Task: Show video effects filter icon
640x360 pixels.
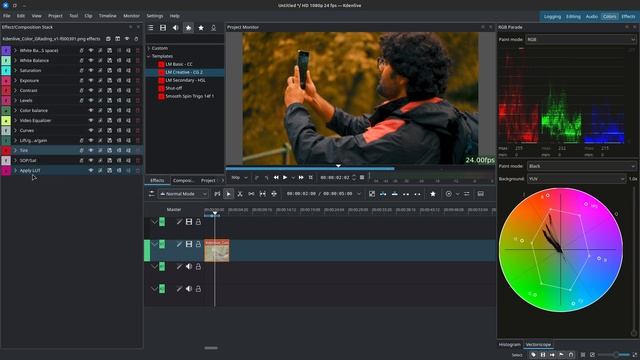Action: (x=163, y=28)
